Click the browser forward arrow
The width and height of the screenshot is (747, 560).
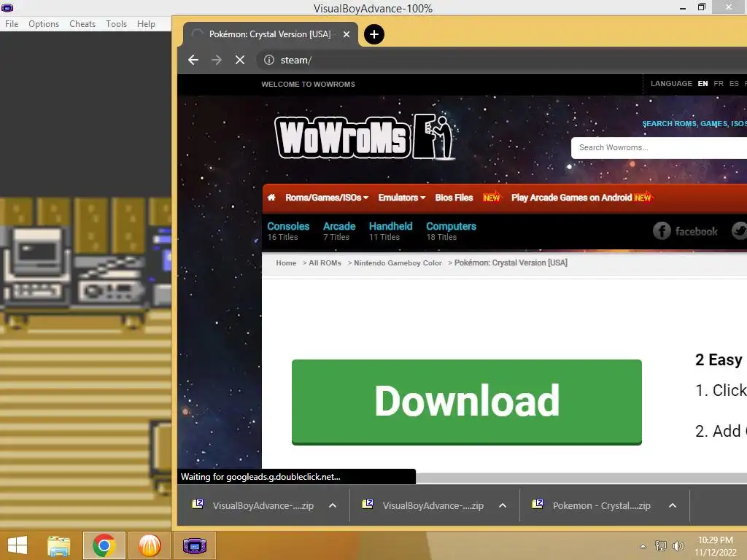click(217, 60)
